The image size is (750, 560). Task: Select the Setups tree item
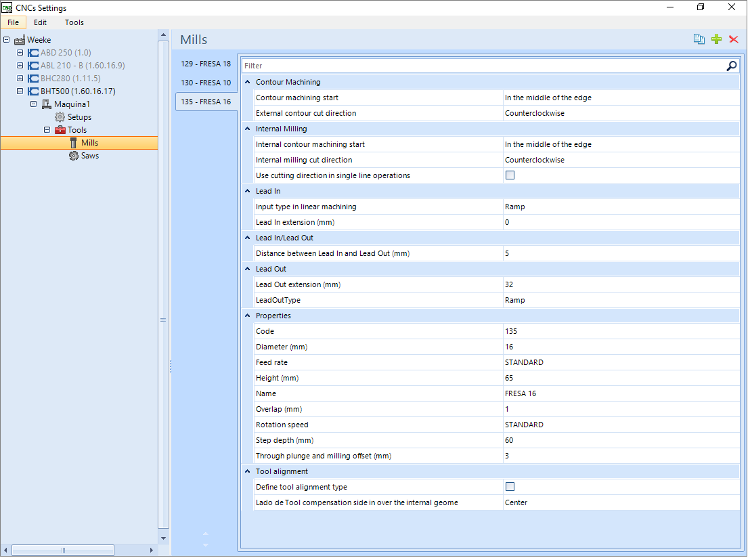[80, 117]
